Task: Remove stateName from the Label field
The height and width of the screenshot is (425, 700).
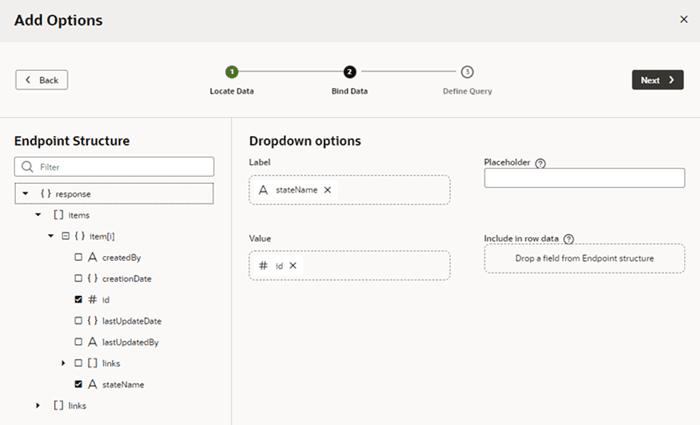Action: click(x=327, y=190)
